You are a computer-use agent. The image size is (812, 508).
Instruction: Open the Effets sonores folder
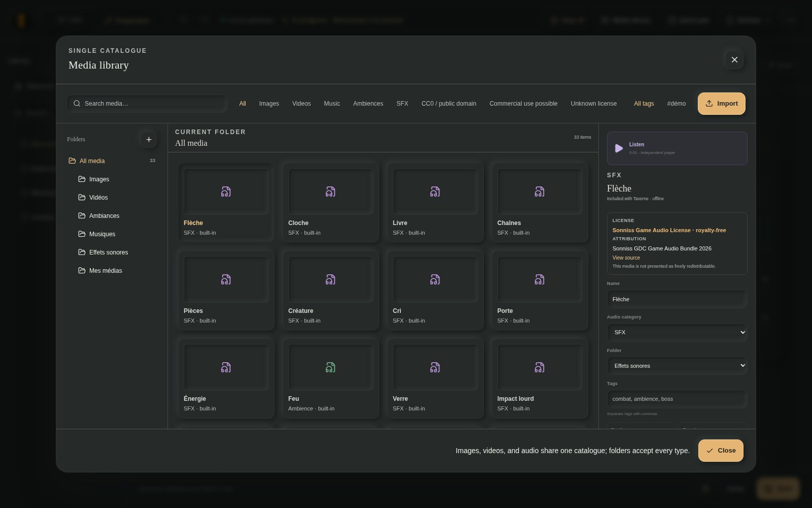(x=117, y=252)
